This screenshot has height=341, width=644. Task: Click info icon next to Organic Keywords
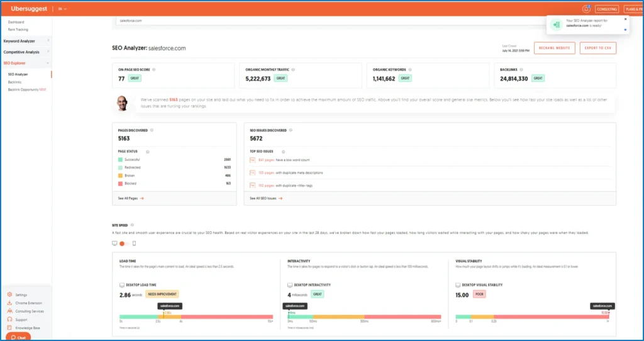410,70
